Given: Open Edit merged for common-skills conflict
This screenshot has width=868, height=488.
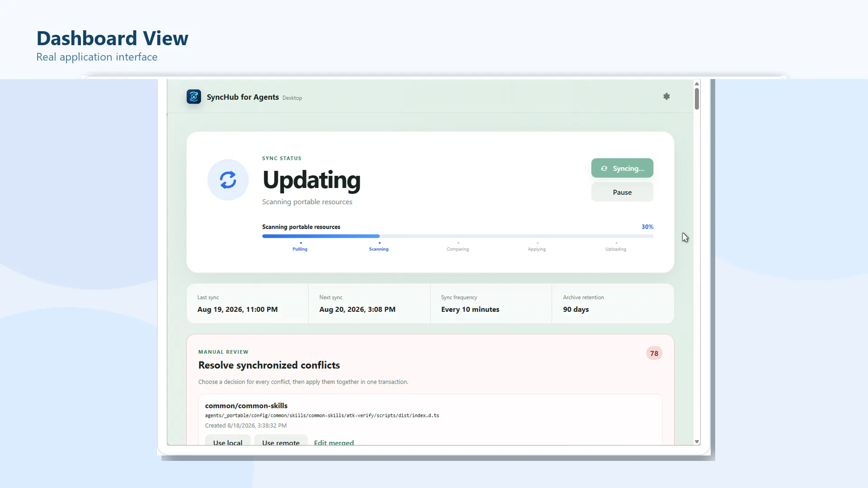Looking at the screenshot, I should [334, 442].
